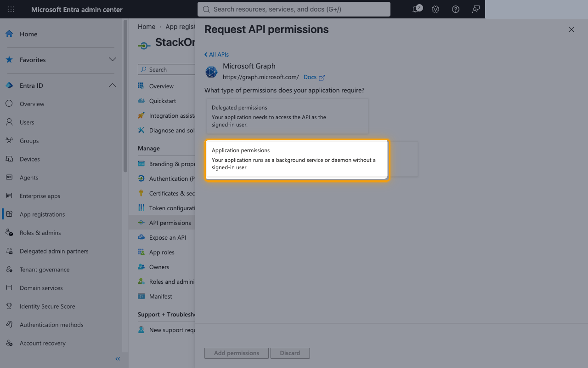Click the Enterprise apps icon
Image resolution: width=588 pixels, height=368 pixels.
click(x=9, y=196)
